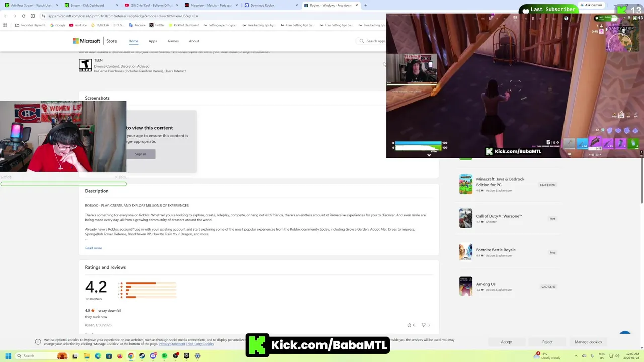This screenshot has height=362, width=644.
Task: Click the page vertical scrollbar
Action: point(641,181)
